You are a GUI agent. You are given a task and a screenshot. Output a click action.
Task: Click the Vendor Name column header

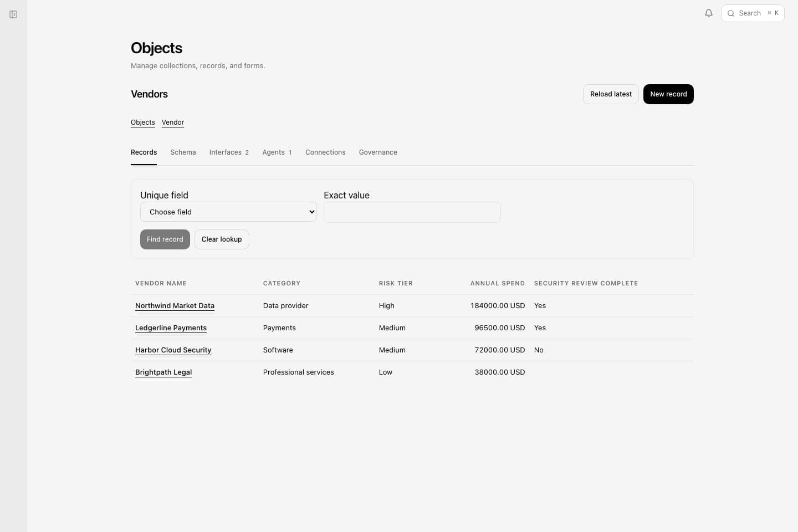161,283
